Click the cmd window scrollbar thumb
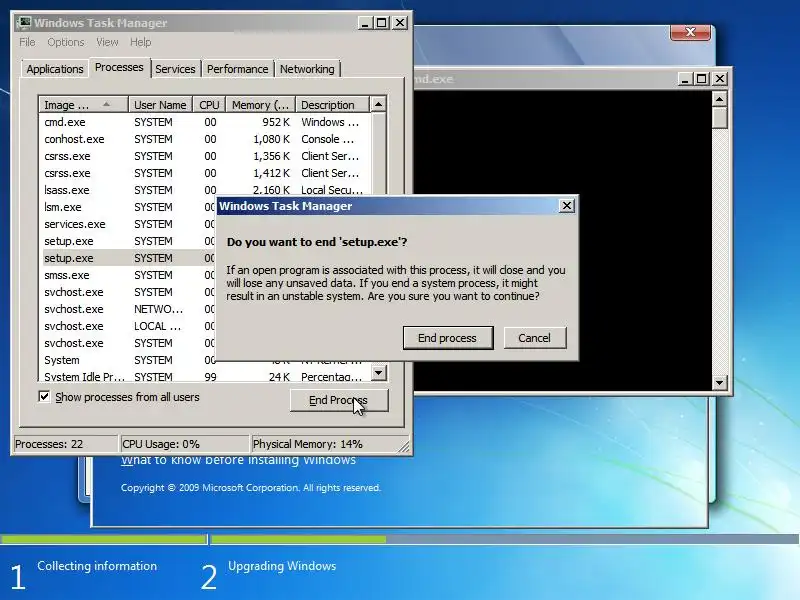This screenshot has width=800, height=600. coord(719,117)
